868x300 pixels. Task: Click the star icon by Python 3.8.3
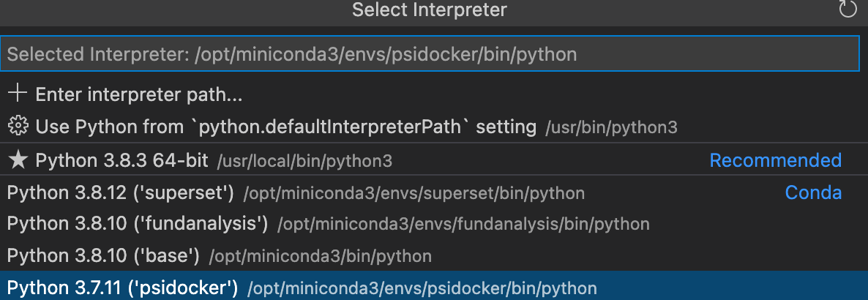tap(17, 160)
